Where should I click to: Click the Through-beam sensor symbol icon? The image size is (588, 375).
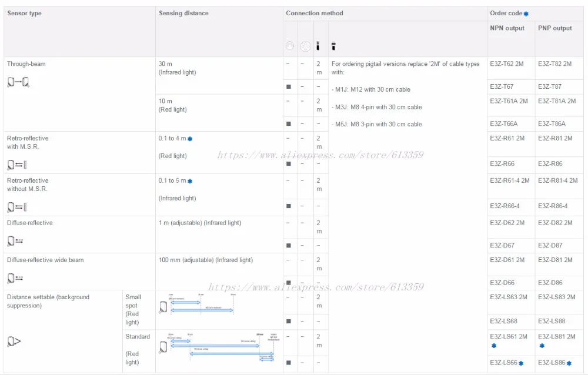pyautogui.click(x=18, y=82)
